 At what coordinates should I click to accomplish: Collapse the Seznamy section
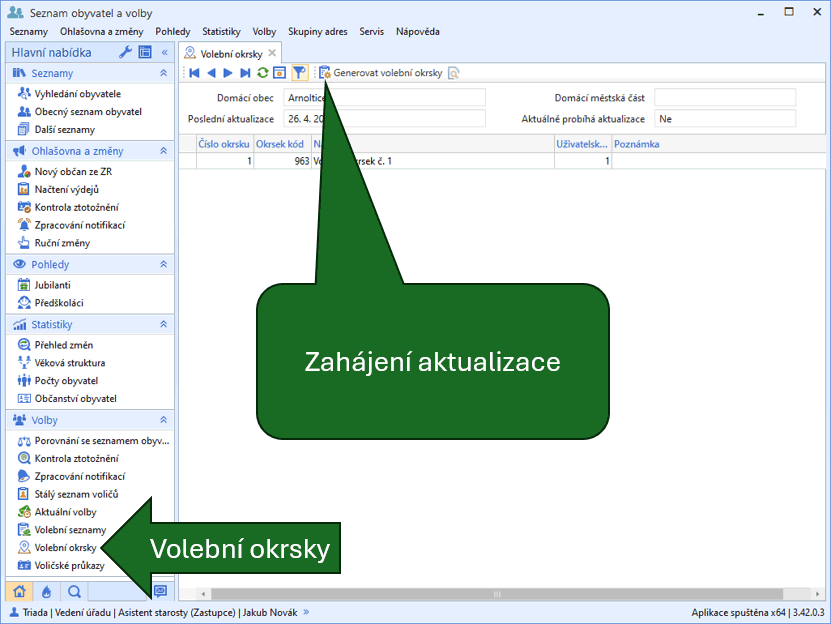[x=163, y=74]
